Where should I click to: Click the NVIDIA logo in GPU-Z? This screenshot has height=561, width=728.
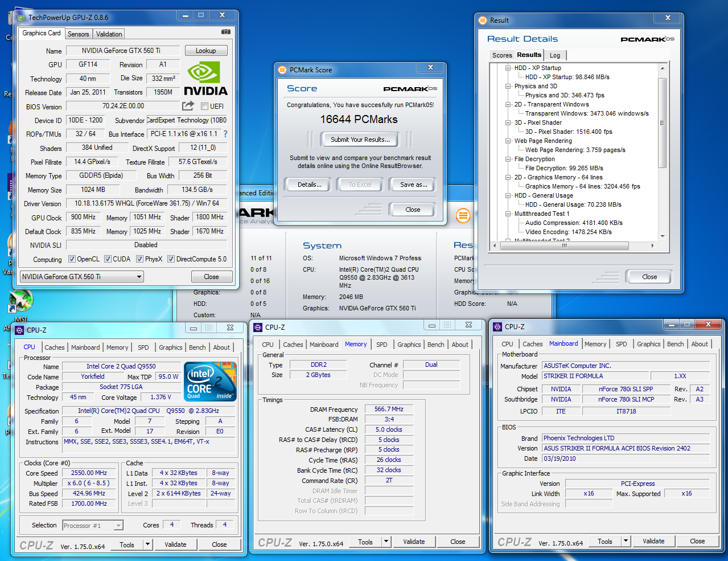205,79
